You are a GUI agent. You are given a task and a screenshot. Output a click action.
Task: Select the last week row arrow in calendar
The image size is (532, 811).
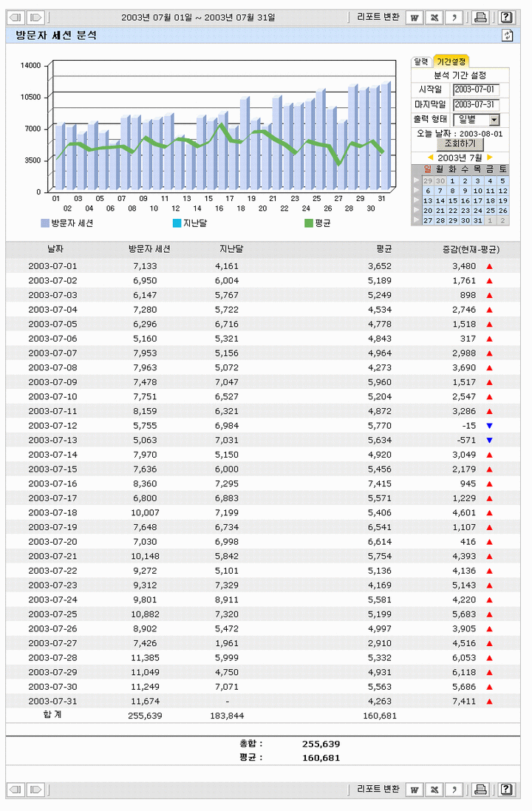(x=417, y=220)
